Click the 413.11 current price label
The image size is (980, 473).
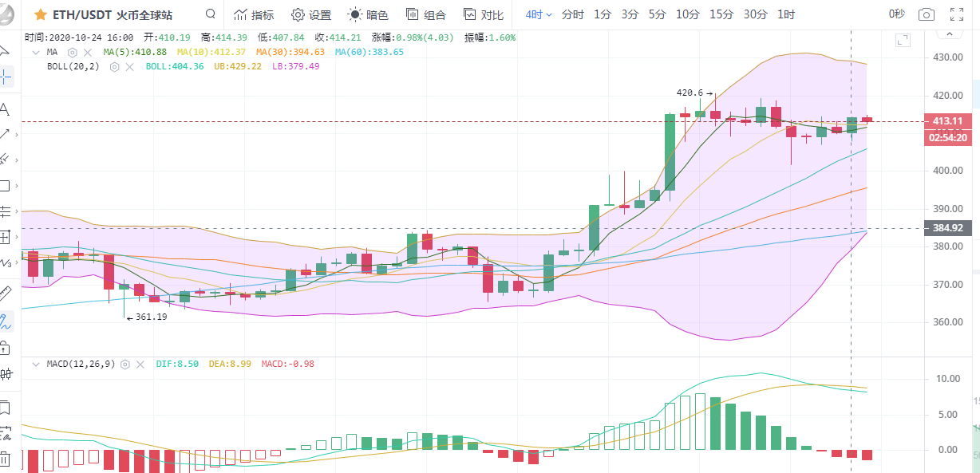[x=948, y=121]
